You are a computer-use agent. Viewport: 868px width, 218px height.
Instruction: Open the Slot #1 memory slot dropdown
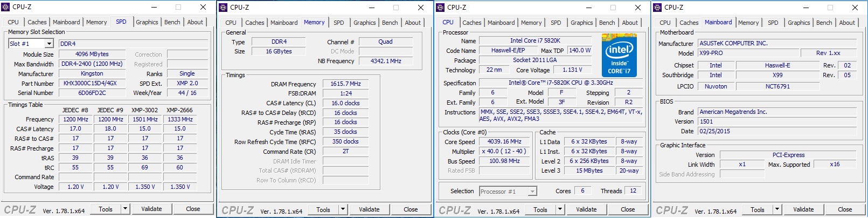(x=49, y=44)
